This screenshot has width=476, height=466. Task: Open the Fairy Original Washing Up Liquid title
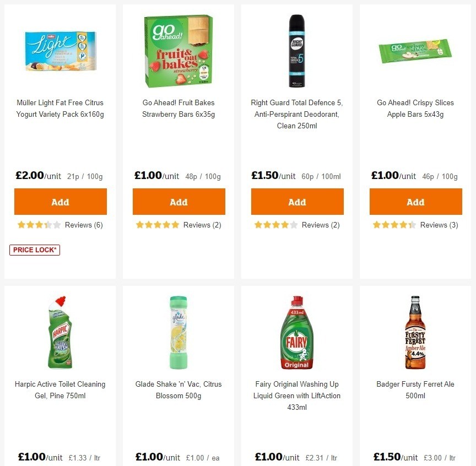pyautogui.click(x=297, y=395)
